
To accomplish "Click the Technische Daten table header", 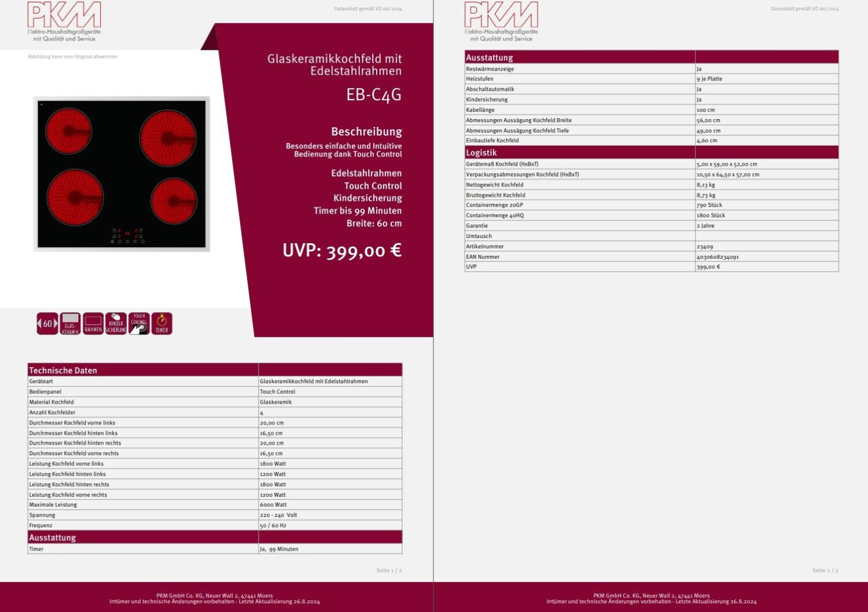I will [x=63, y=371].
